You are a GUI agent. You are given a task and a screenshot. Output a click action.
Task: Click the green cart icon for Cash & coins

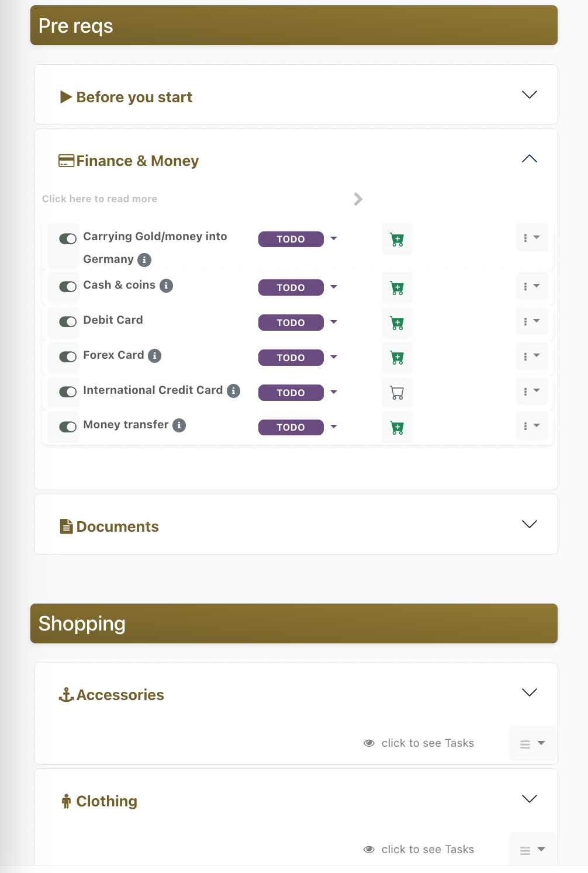point(397,287)
